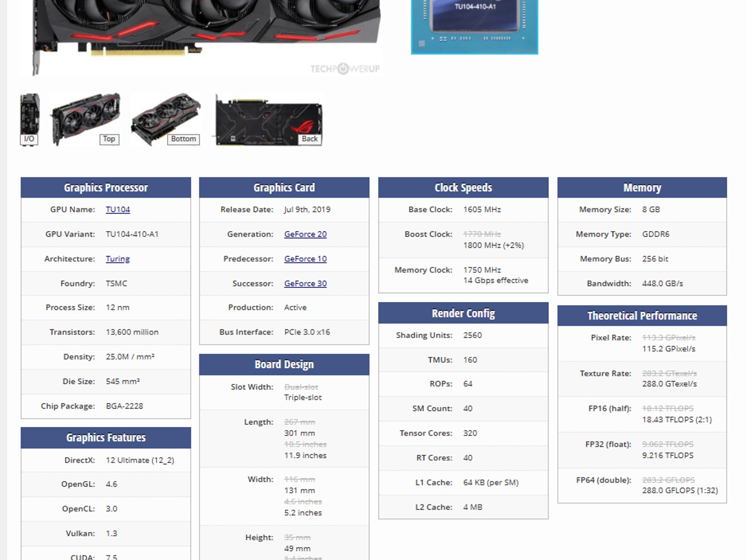Select the Foundry value TSMC
747x560 pixels.
pyautogui.click(x=116, y=283)
